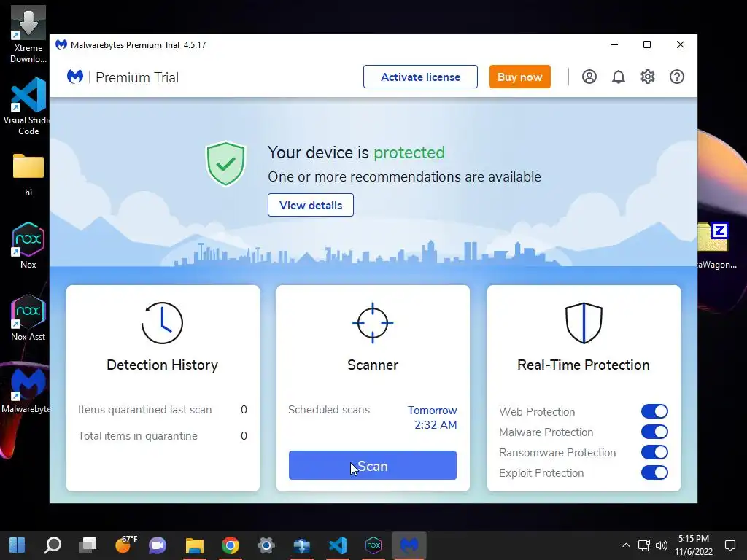The image size is (747, 560).
Task: Open Malwarebytes settings gear
Action: point(648,77)
